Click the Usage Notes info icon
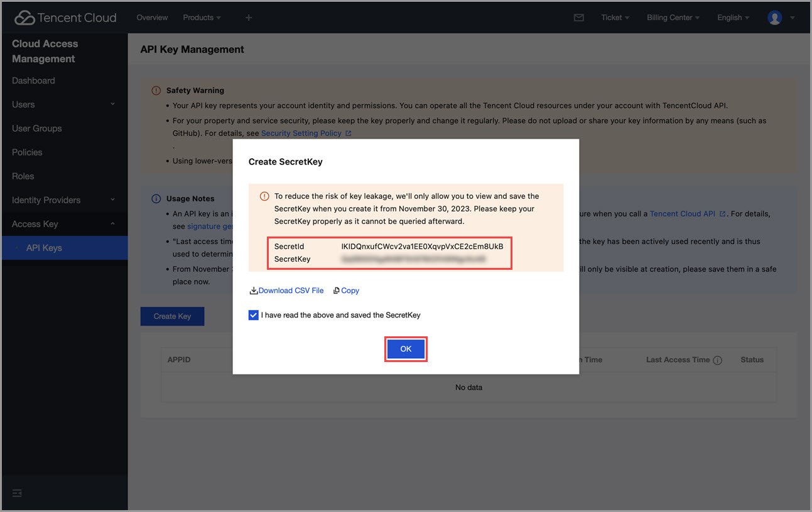Image resolution: width=812 pixels, height=512 pixels. pos(156,198)
